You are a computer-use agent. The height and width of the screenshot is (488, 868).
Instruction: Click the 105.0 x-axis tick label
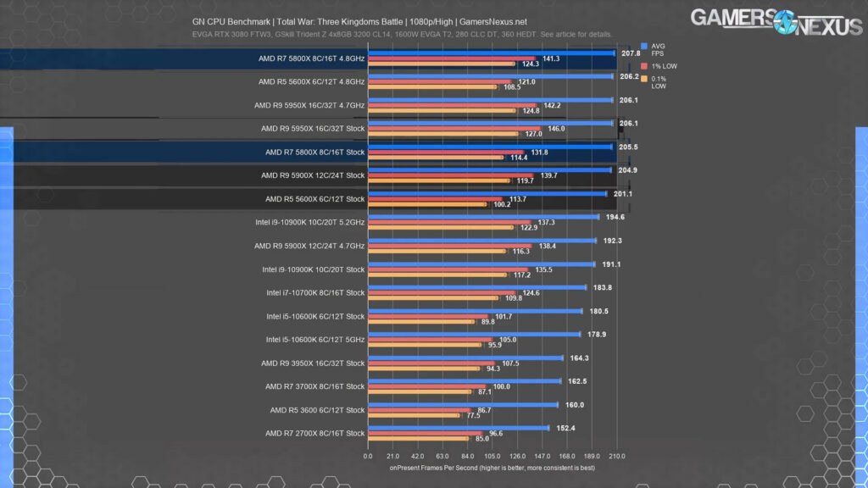(x=492, y=457)
